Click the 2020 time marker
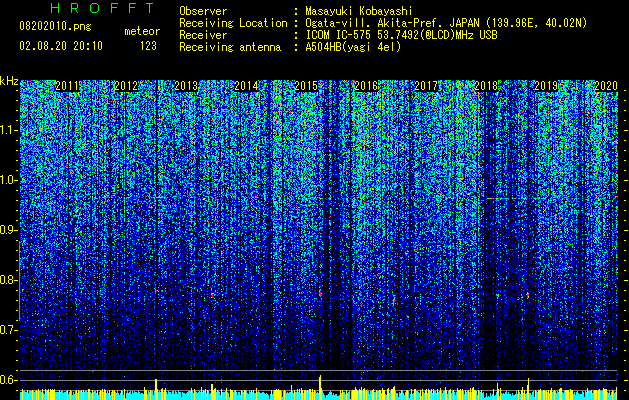The image size is (629, 400). point(606,86)
